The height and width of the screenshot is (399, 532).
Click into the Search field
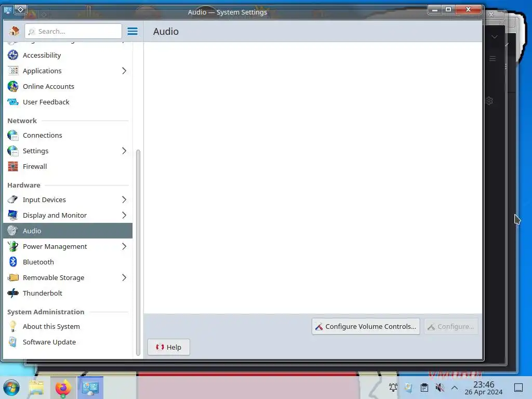point(73,31)
